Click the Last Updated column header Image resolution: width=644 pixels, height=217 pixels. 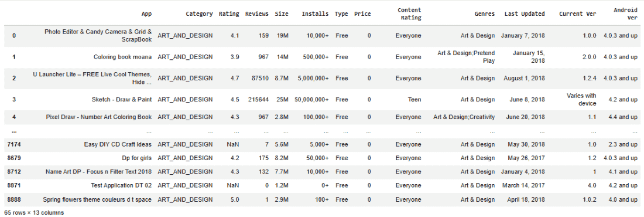(525, 13)
